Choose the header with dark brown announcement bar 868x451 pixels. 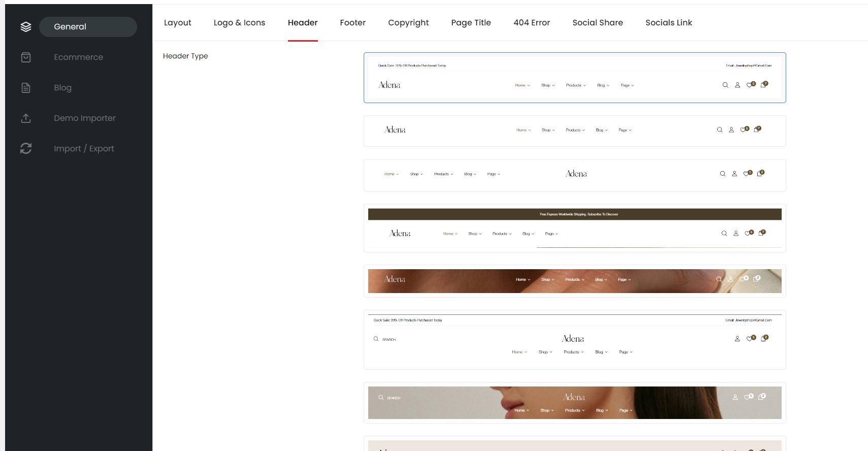[x=574, y=228]
